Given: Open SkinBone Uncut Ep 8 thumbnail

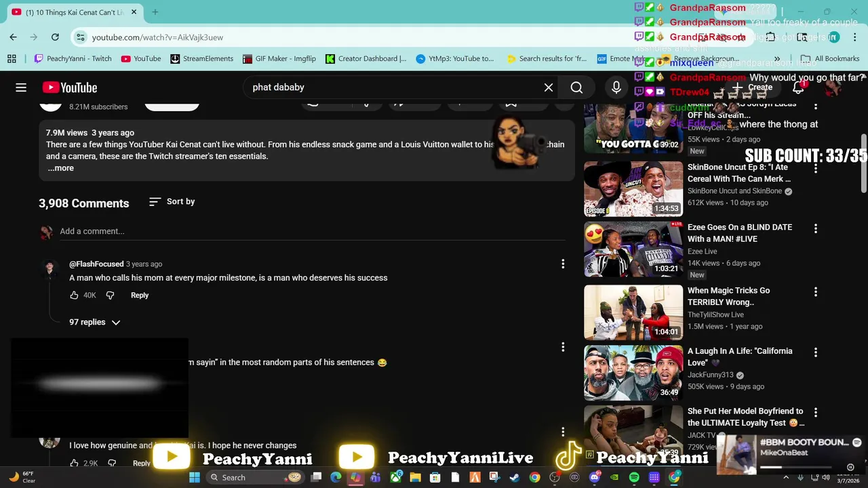Looking at the screenshot, I should point(633,188).
